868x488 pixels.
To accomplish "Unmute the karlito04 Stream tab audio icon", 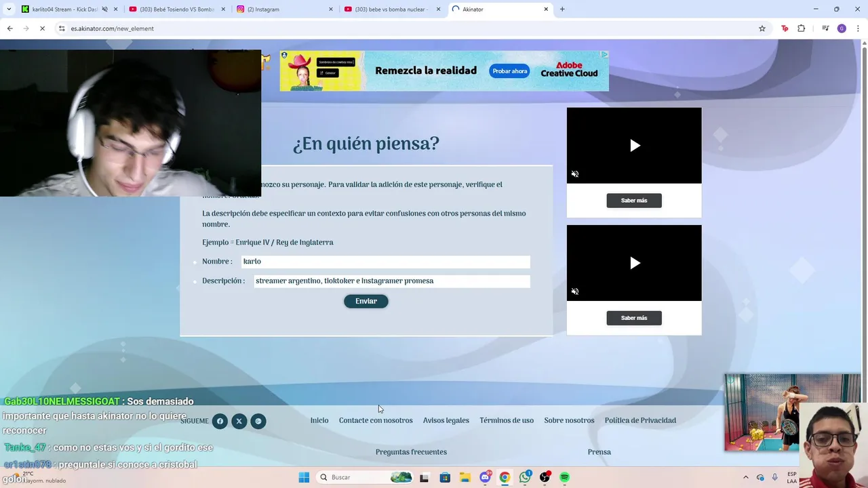I will click(x=104, y=9).
